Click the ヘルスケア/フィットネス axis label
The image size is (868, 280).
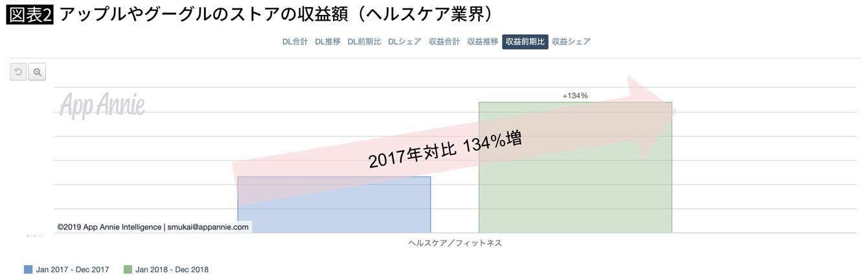[x=455, y=243]
